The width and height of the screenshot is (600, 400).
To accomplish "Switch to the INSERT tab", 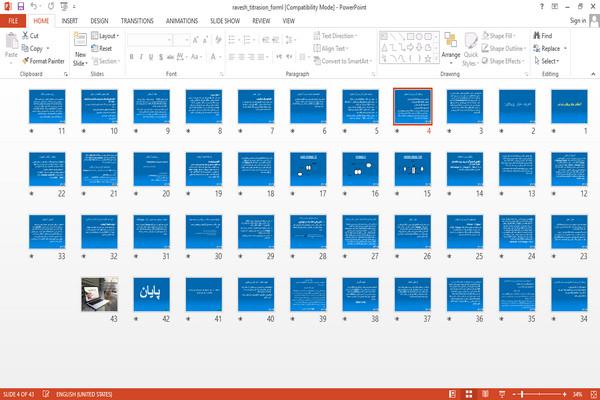I will (x=70, y=21).
